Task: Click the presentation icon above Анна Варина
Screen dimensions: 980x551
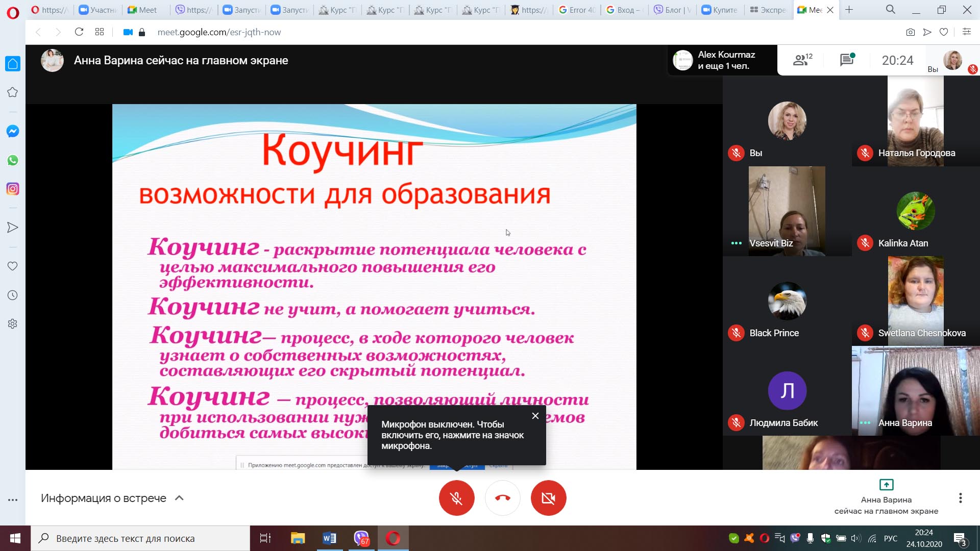Action: pos(886,484)
